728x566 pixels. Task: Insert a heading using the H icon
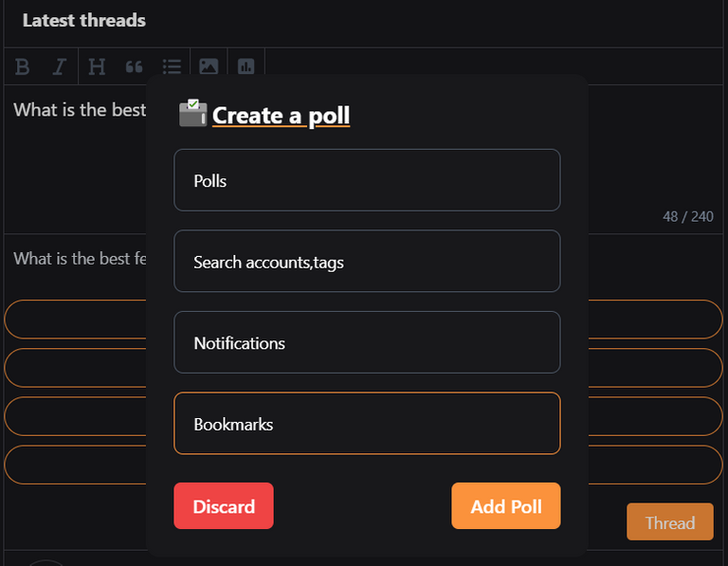(x=97, y=67)
